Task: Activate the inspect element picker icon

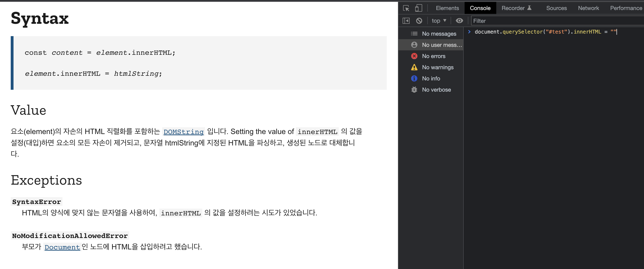Action: [406, 8]
